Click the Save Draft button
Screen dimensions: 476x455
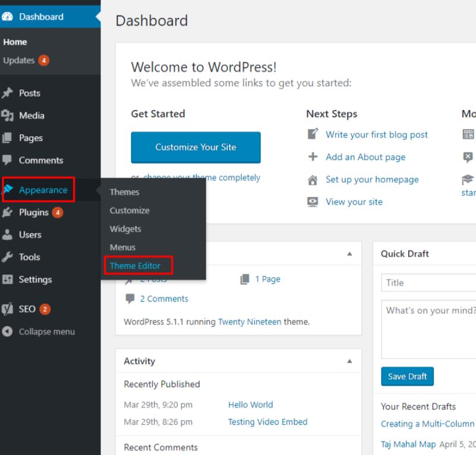(x=408, y=376)
